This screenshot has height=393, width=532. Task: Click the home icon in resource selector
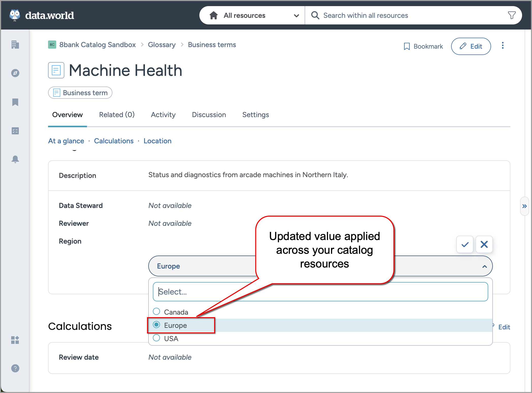214,15
